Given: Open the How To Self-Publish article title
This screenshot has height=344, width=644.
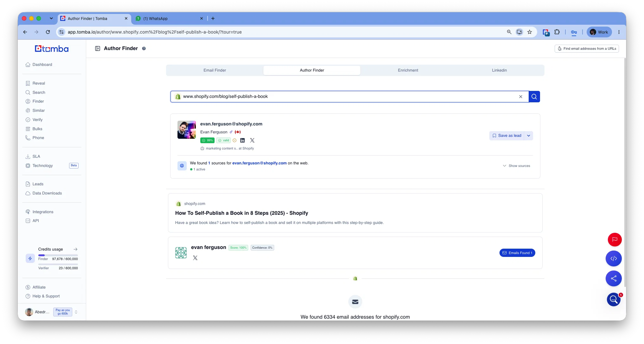Looking at the screenshot, I should coord(241,213).
